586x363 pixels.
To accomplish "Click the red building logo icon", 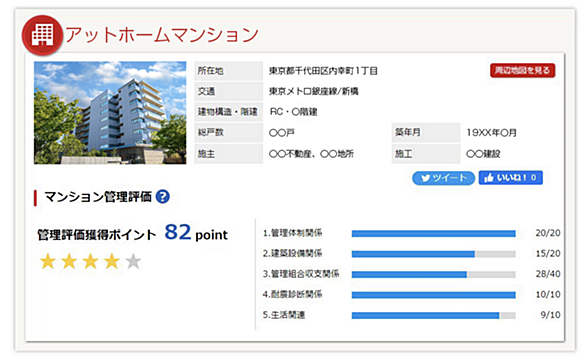I will tap(42, 35).
